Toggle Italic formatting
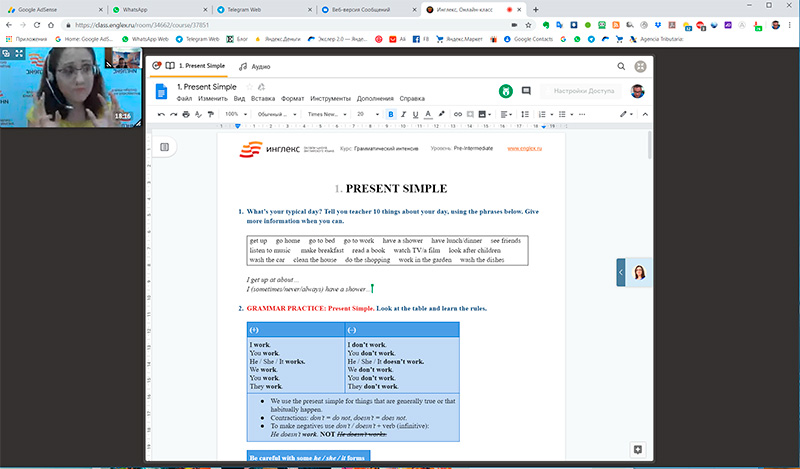The image size is (800, 469). pos(403,115)
